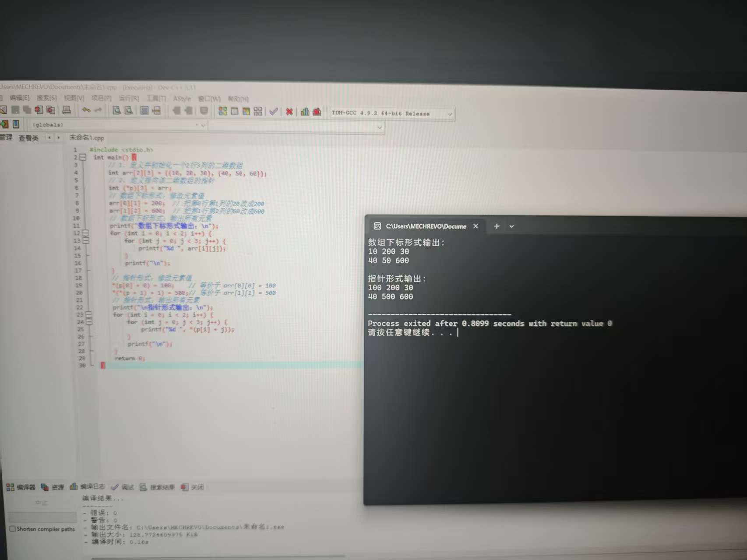Open the 帮助[H] menu

pyautogui.click(x=238, y=99)
